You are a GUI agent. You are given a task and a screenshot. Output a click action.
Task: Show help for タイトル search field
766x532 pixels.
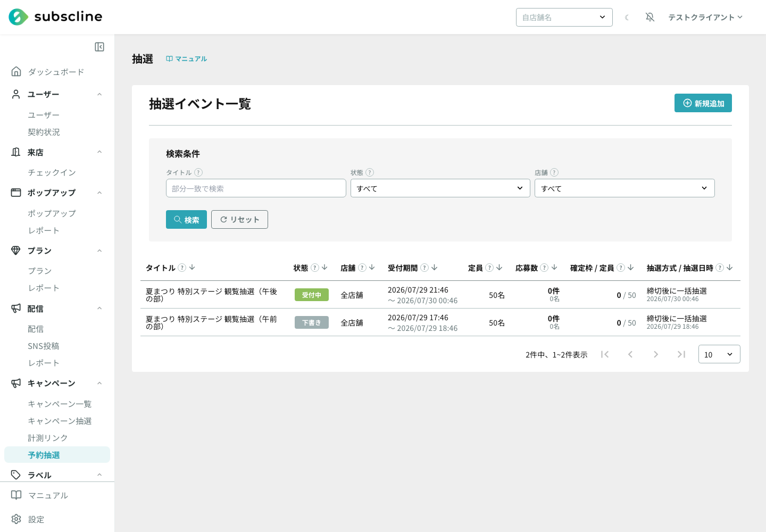coord(198,172)
